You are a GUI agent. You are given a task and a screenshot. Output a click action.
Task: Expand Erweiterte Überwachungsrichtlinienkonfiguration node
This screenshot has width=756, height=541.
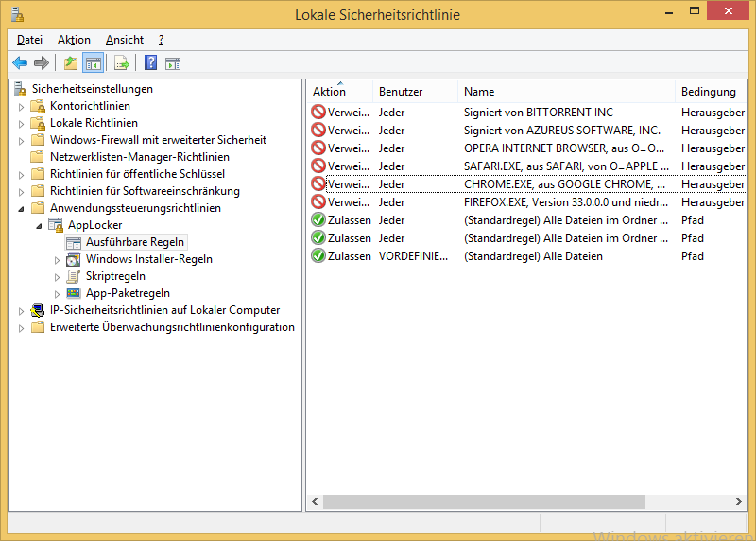[21, 328]
